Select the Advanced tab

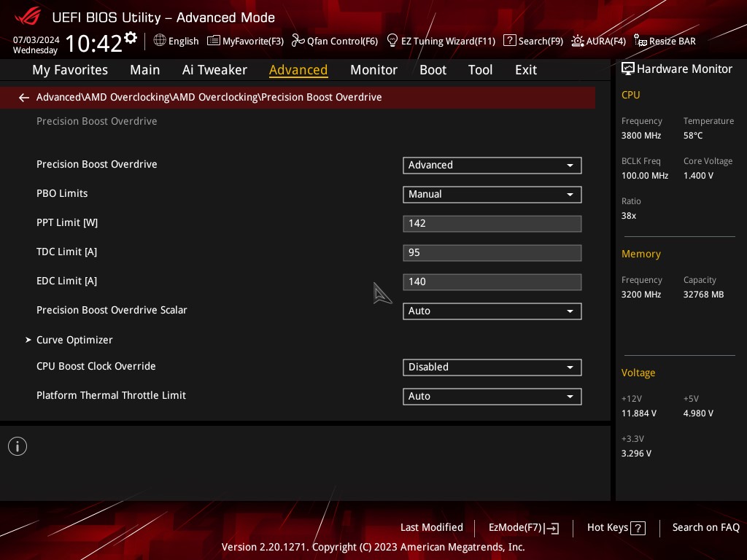tap(298, 70)
